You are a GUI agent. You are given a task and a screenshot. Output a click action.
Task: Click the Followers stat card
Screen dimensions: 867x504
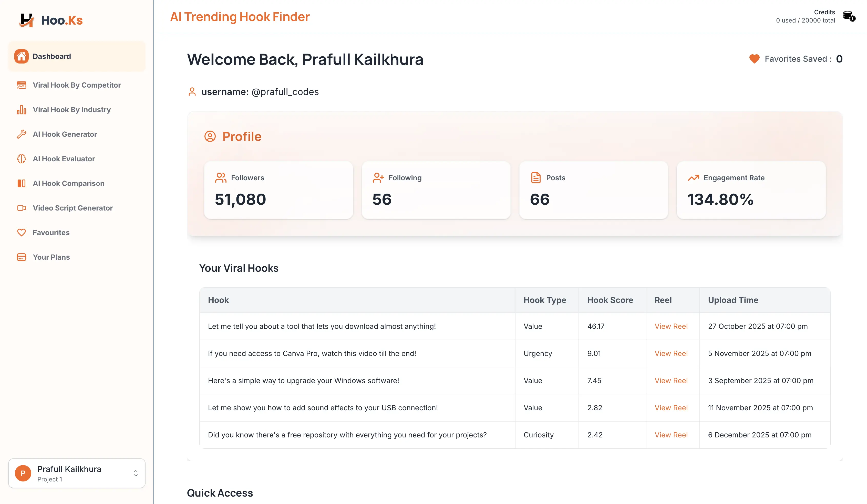point(278,190)
